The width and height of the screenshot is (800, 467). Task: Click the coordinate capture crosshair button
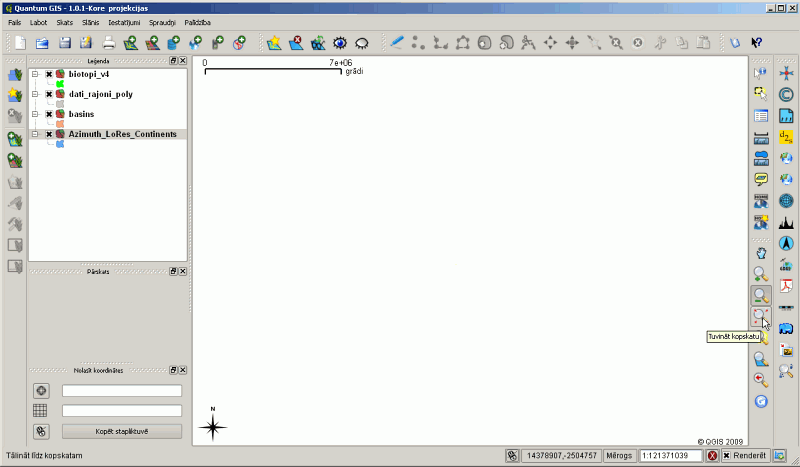pyautogui.click(x=41, y=391)
